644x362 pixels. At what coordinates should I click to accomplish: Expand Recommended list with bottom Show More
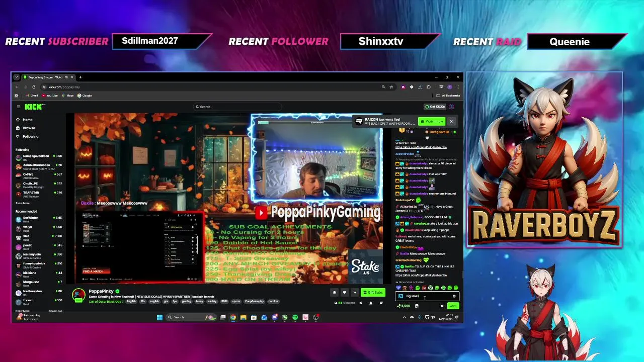22,311
